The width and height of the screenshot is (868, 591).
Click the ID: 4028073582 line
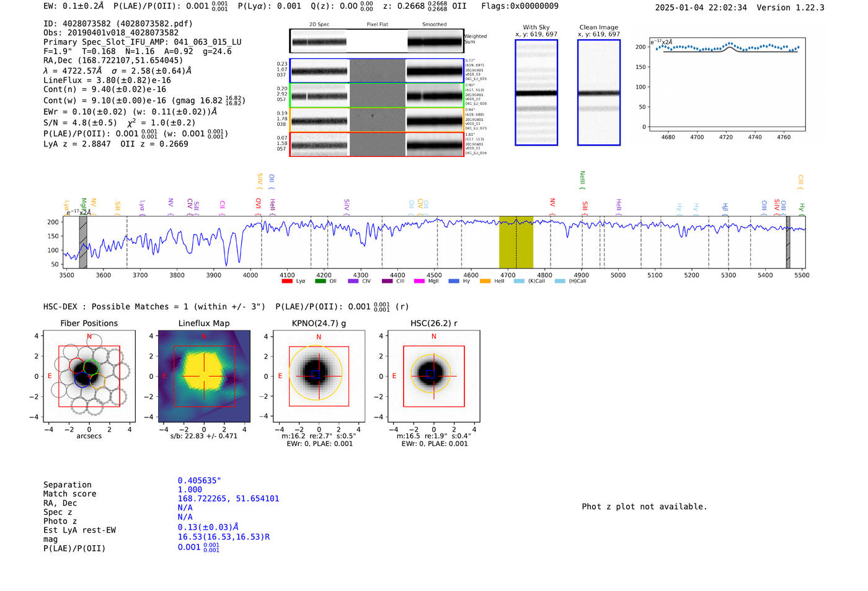click(118, 24)
